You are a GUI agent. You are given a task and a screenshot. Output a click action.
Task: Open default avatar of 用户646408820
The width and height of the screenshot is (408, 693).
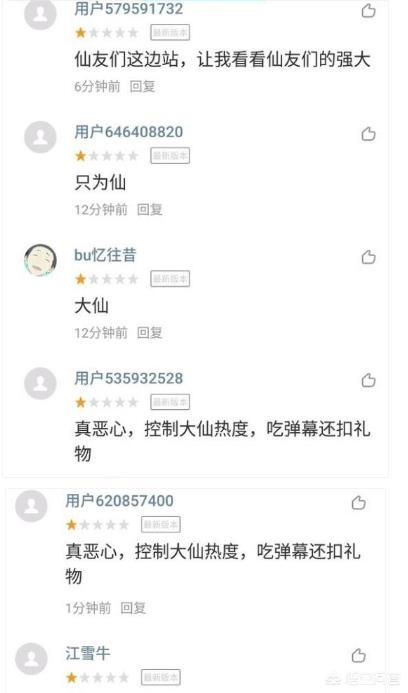[x=40, y=137]
